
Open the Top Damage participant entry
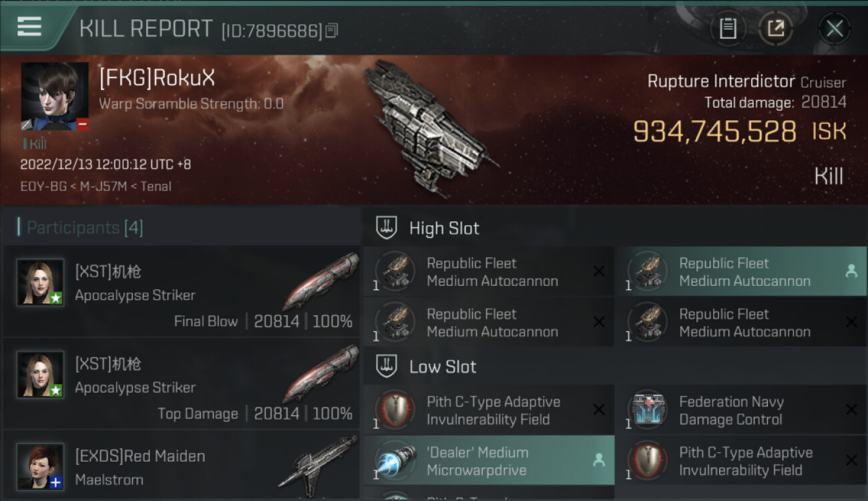click(x=181, y=383)
